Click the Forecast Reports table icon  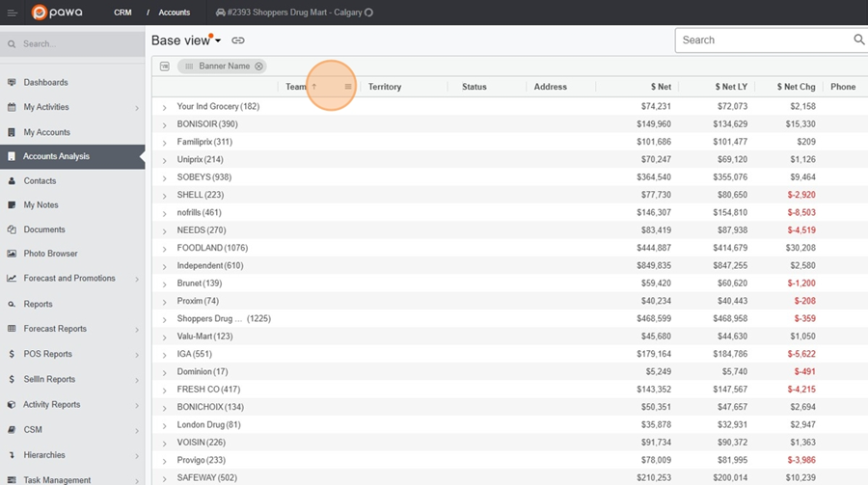[x=12, y=329]
